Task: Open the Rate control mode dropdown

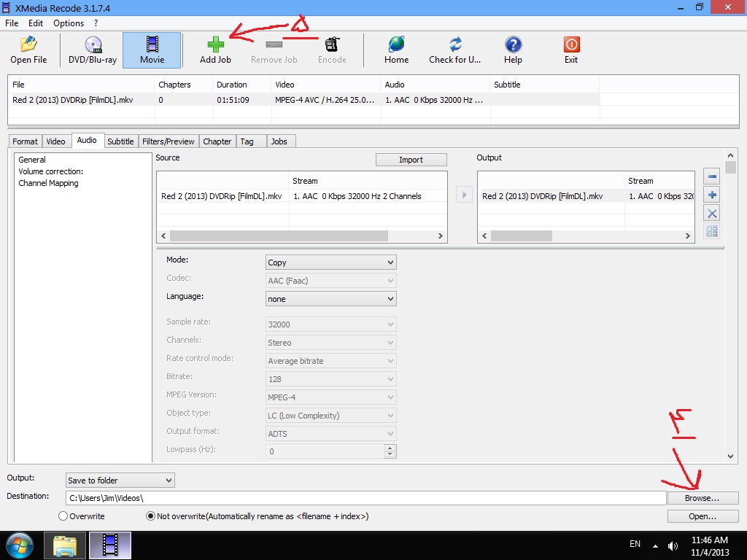Action: pyautogui.click(x=330, y=361)
